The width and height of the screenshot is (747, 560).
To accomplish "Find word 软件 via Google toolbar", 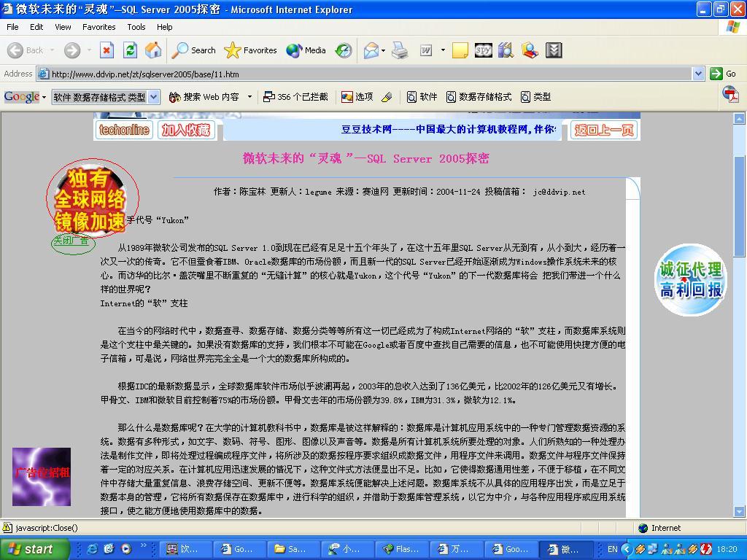I will click(x=422, y=97).
